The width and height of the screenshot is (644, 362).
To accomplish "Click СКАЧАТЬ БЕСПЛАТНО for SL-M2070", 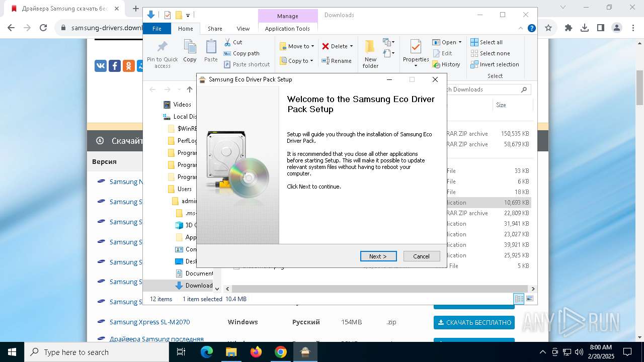I will 474,322.
